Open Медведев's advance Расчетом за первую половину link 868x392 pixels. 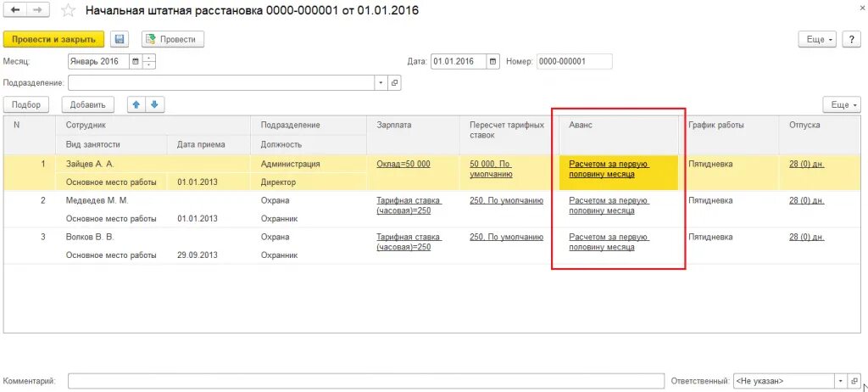pyautogui.click(x=609, y=205)
